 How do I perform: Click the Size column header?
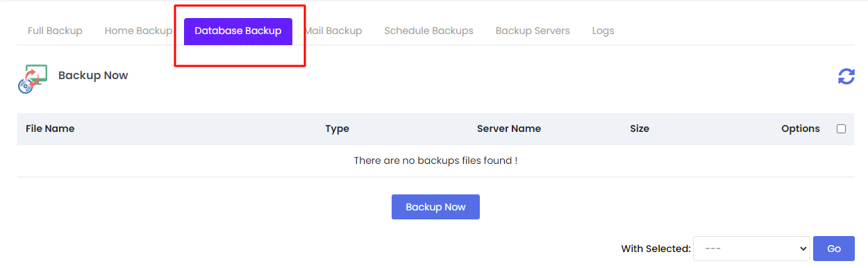[x=640, y=128]
